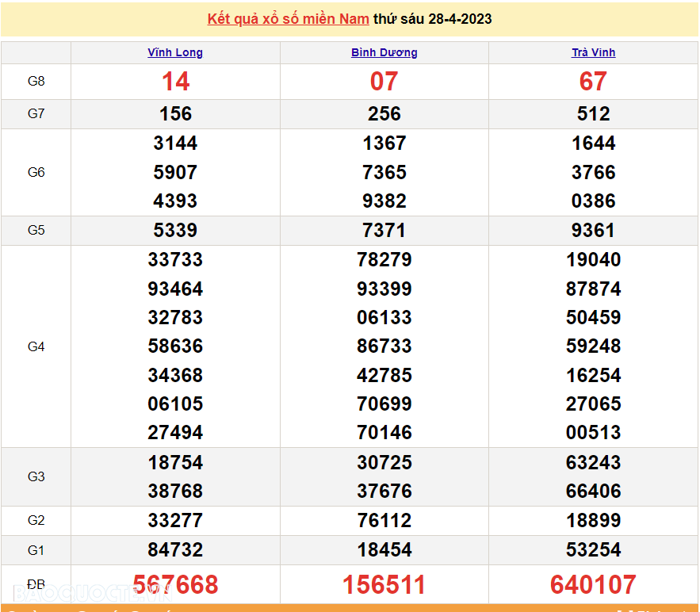
Task: Open the Vĩnh Long province link
Action: pos(175,52)
